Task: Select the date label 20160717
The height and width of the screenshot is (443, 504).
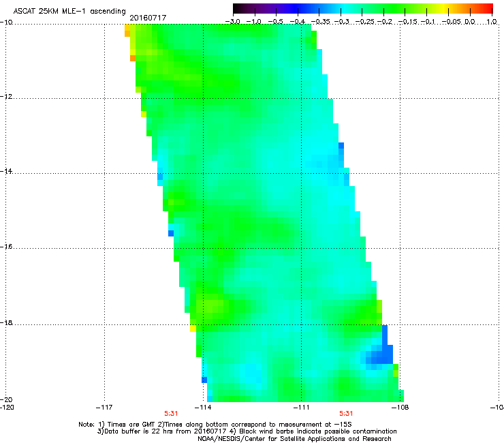Action: tap(148, 18)
